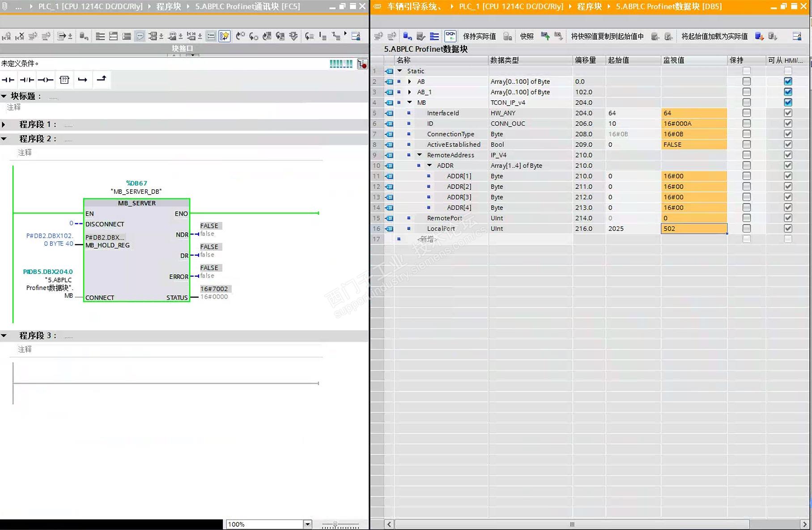This screenshot has height=530, width=812.
Task: Toggle HMI accessible checkbox for MB row
Action: (x=788, y=103)
